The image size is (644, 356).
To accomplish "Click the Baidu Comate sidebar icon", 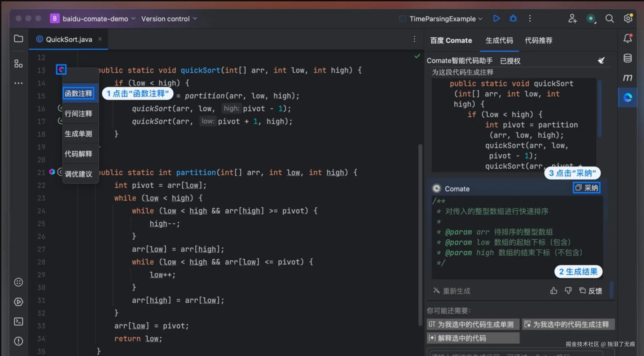I will 627,97.
